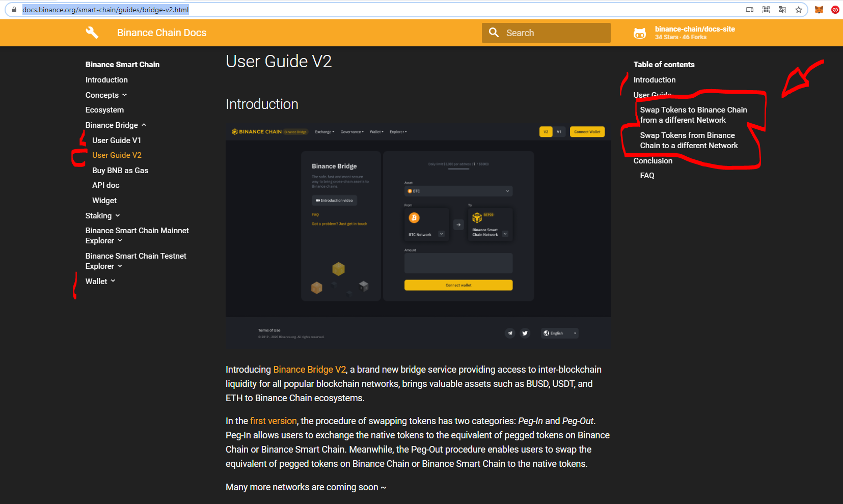Open the first version link
843x504 pixels.
point(274,421)
